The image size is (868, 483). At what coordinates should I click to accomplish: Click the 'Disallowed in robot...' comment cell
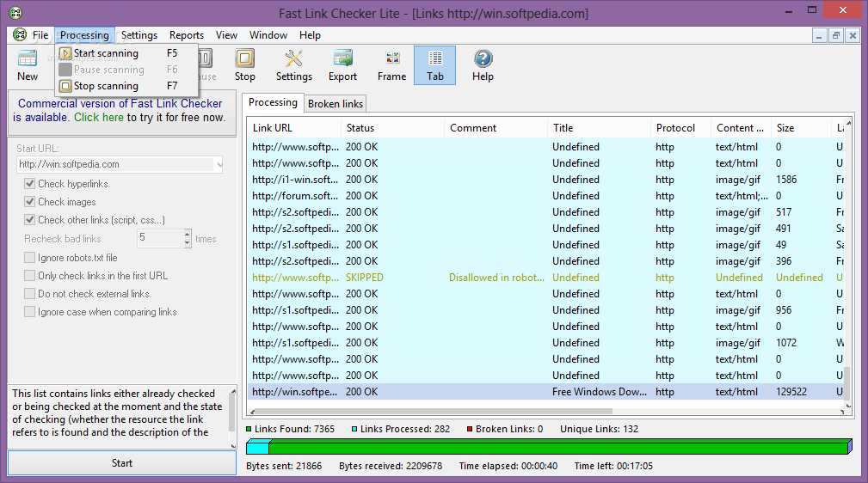[x=496, y=278]
